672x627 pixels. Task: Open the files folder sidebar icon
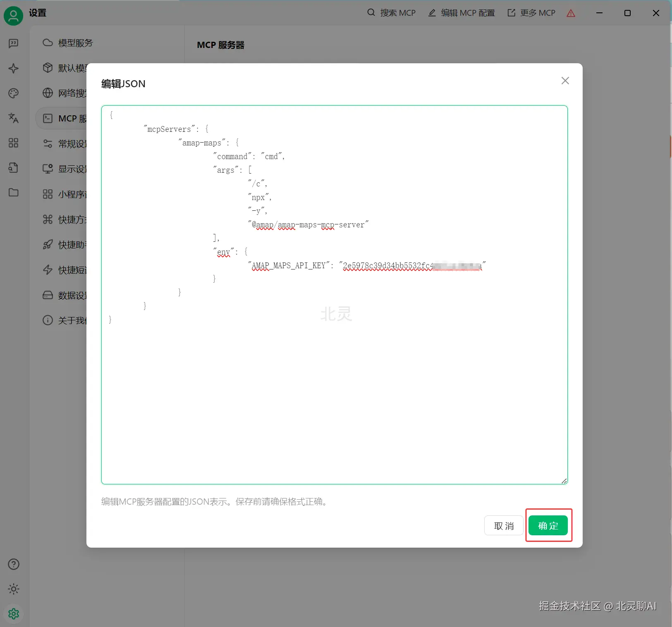click(x=14, y=193)
